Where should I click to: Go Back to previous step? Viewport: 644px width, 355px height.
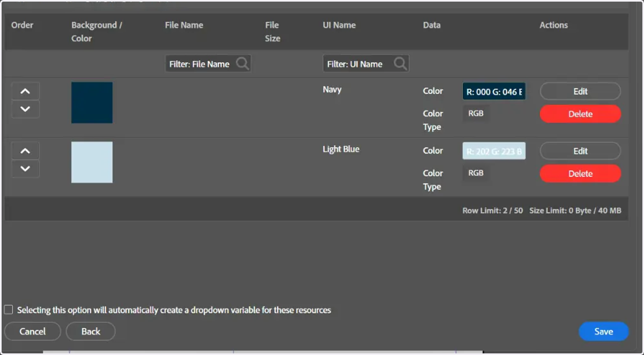point(91,331)
